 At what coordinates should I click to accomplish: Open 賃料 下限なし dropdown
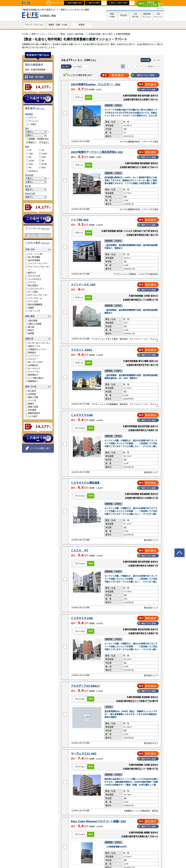click(x=36, y=132)
